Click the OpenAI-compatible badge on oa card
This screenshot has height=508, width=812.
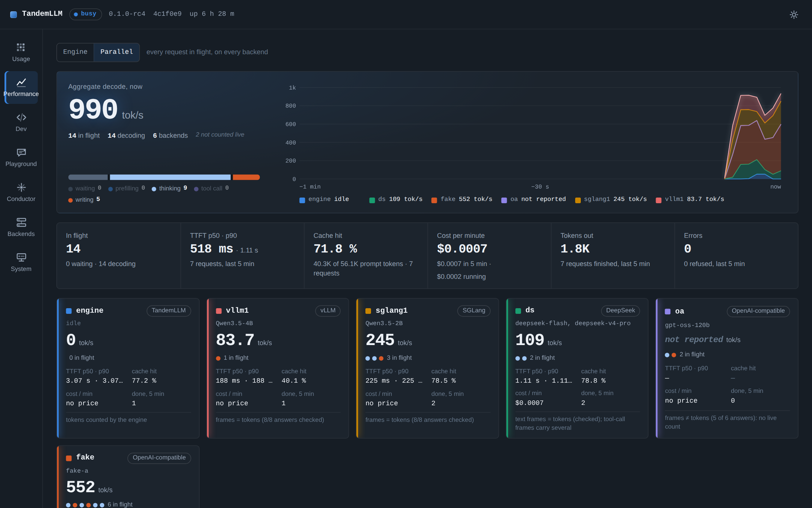click(758, 311)
